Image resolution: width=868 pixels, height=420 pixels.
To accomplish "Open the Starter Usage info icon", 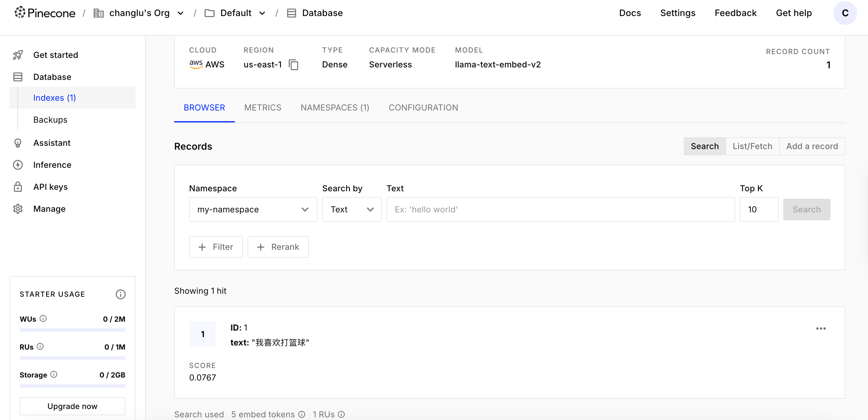I will tap(121, 294).
